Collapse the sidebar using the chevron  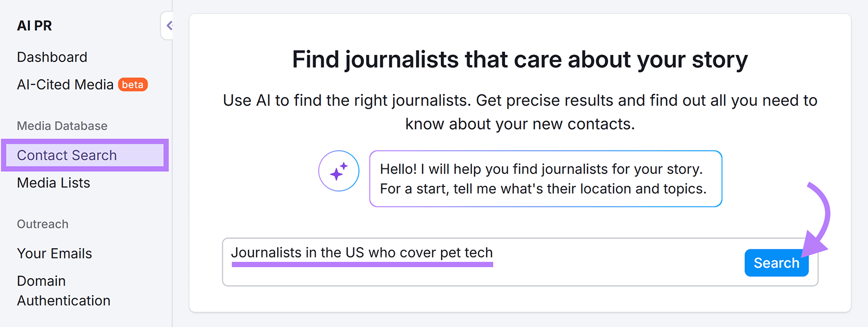(169, 25)
